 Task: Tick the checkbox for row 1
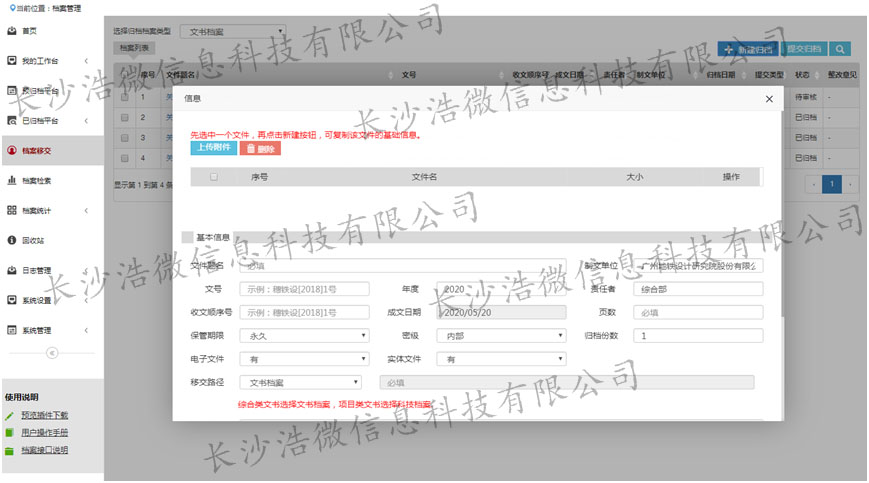pyautogui.click(x=124, y=98)
